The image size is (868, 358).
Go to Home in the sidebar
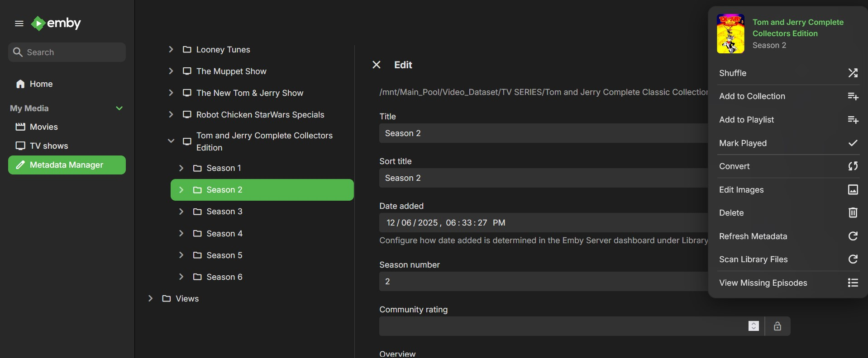(x=41, y=84)
